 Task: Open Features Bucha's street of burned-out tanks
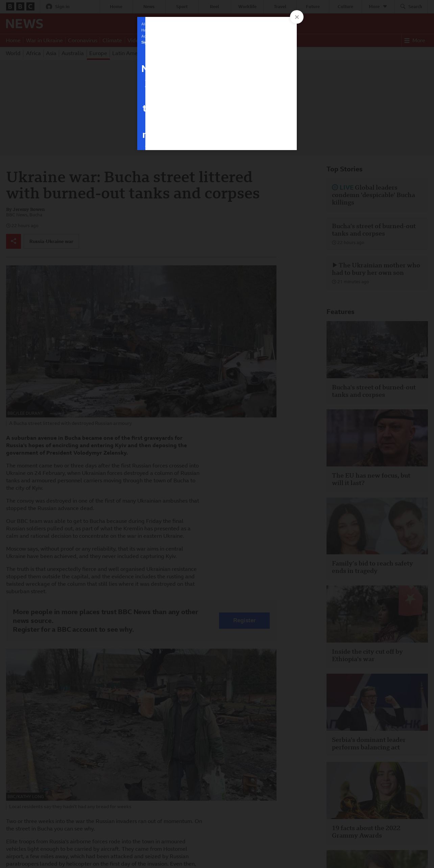(374, 391)
